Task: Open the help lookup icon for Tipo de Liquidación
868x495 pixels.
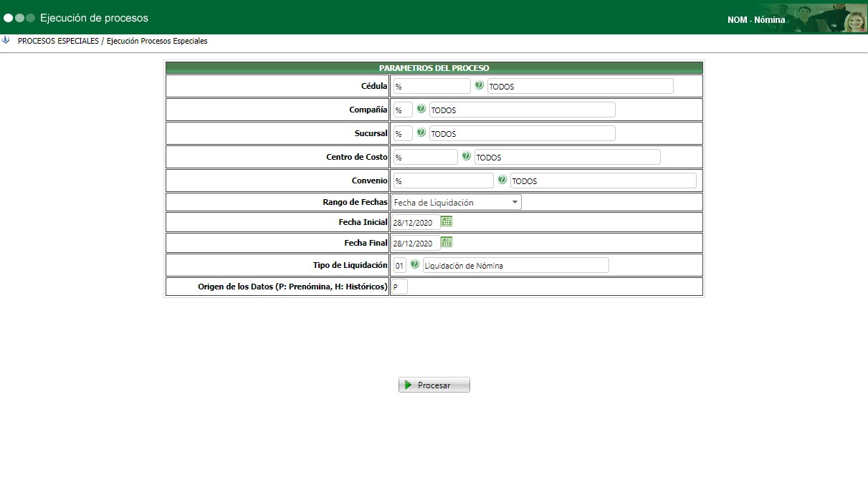Action: (415, 264)
